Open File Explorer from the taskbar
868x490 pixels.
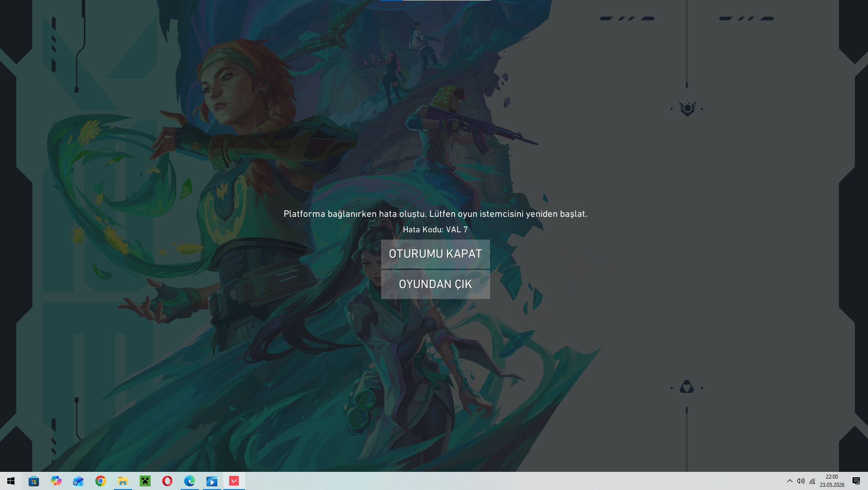[123, 481]
